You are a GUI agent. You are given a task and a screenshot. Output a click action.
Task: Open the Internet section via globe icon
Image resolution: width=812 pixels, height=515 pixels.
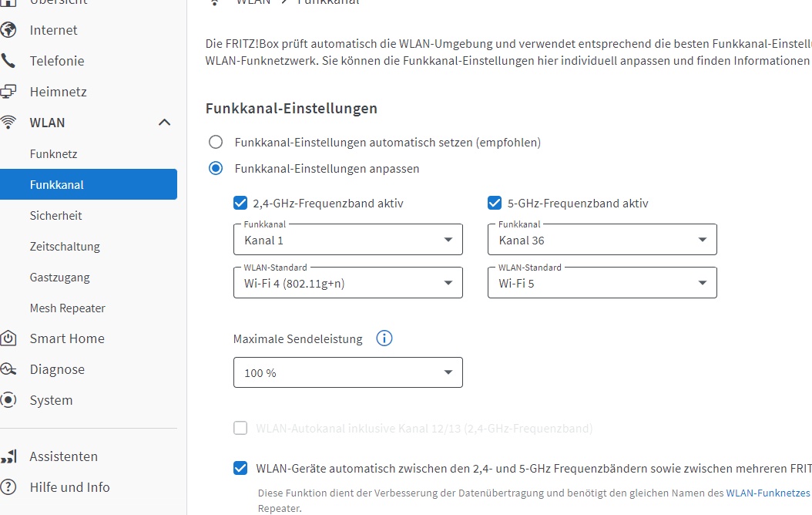[11, 30]
